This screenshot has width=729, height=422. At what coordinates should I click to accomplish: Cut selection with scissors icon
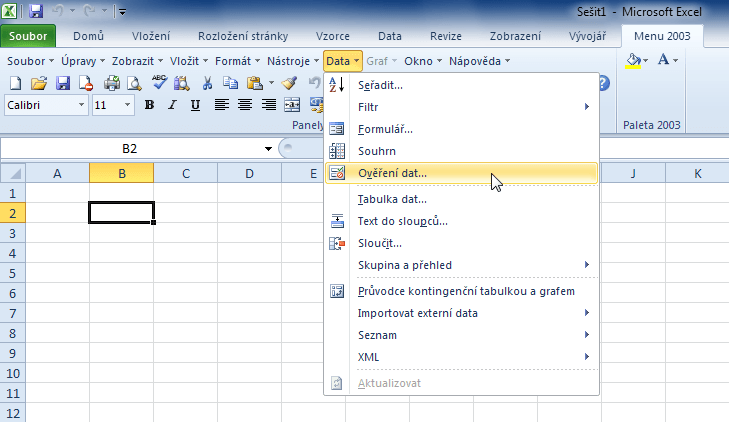pos(207,84)
